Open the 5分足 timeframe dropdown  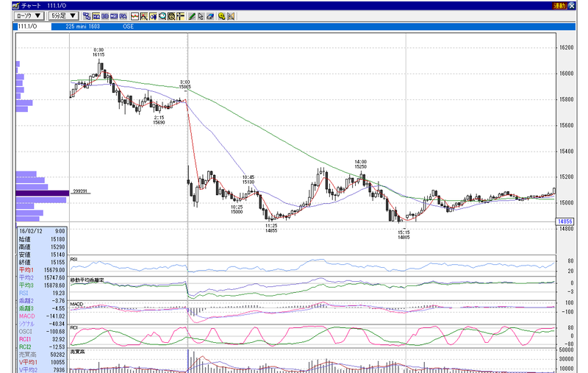tap(63, 15)
